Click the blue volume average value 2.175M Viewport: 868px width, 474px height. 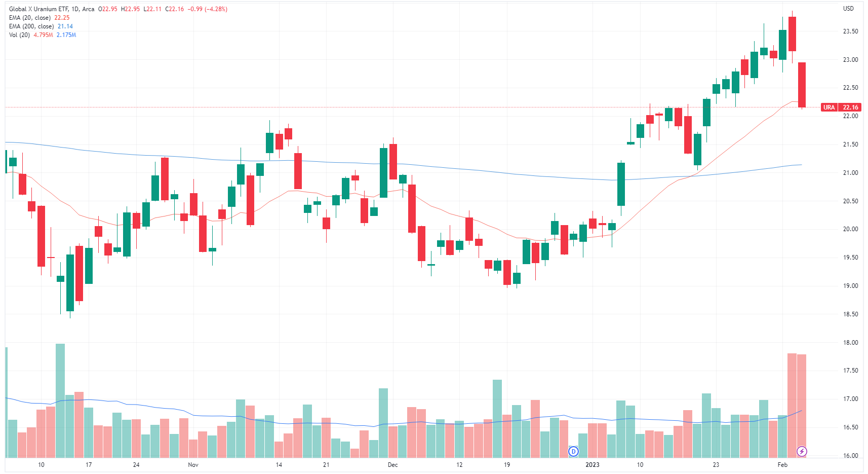coord(66,35)
